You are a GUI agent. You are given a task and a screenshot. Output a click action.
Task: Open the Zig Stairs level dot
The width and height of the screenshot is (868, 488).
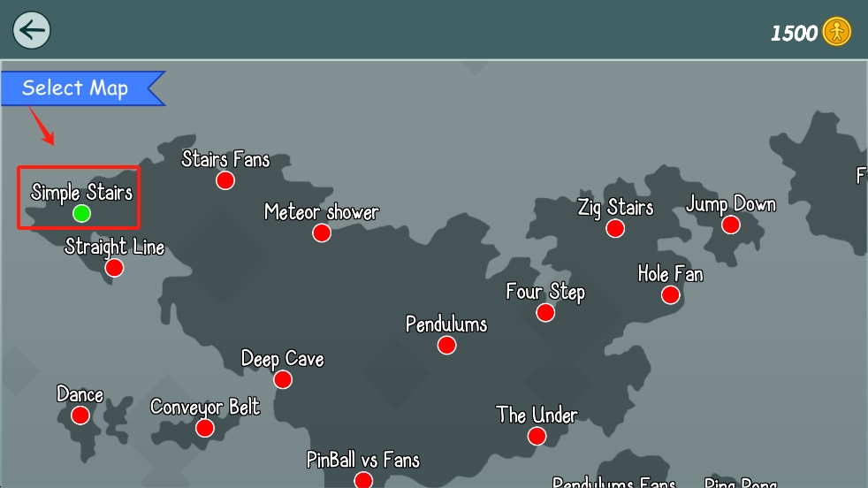tap(615, 228)
